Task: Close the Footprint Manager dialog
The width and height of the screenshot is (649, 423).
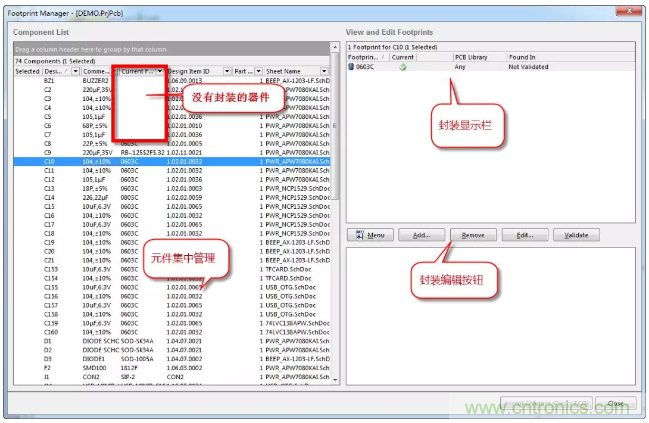Action: click(x=615, y=404)
